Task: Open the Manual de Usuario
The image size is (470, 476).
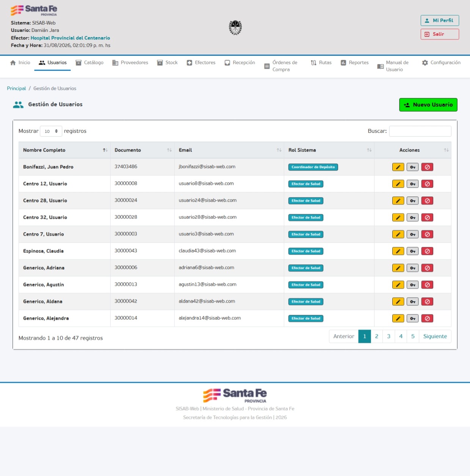Action: pos(393,66)
